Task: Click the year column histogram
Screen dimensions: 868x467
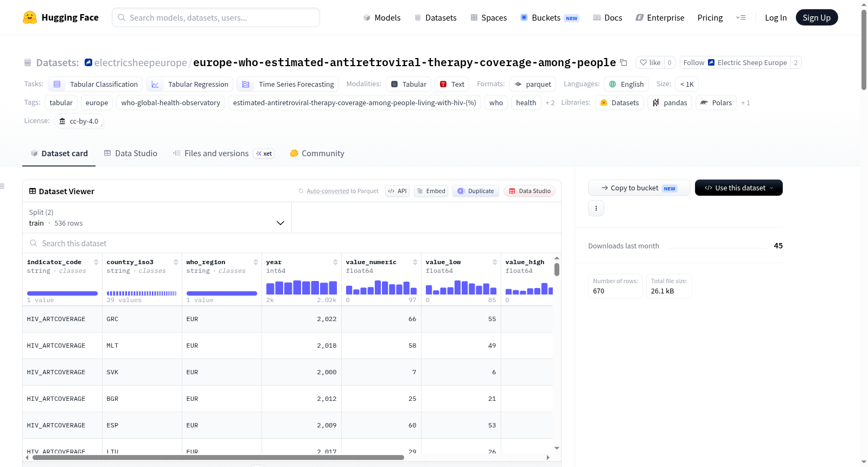Action: click(x=302, y=287)
